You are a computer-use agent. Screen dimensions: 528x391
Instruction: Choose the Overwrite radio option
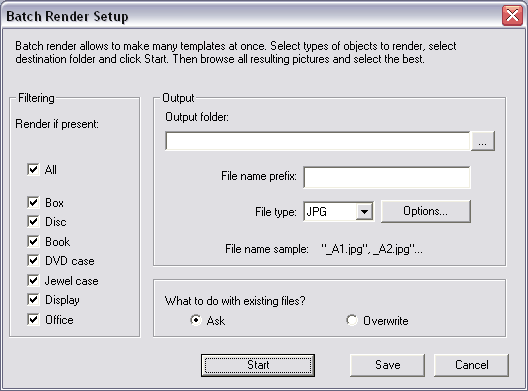click(352, 320)
